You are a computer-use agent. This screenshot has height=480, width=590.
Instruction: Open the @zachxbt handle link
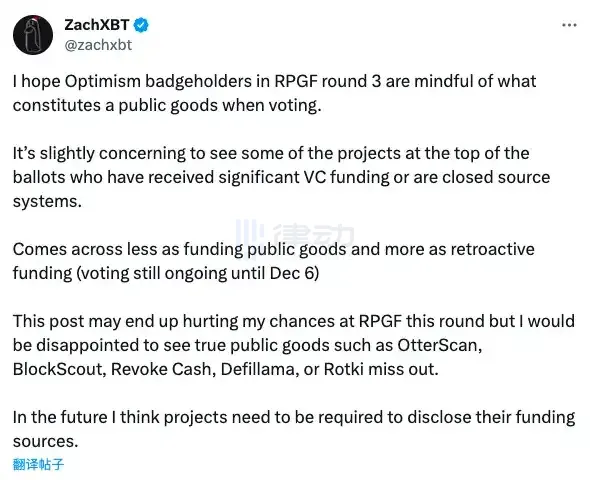pyautogui.click(x=98, y=45)
